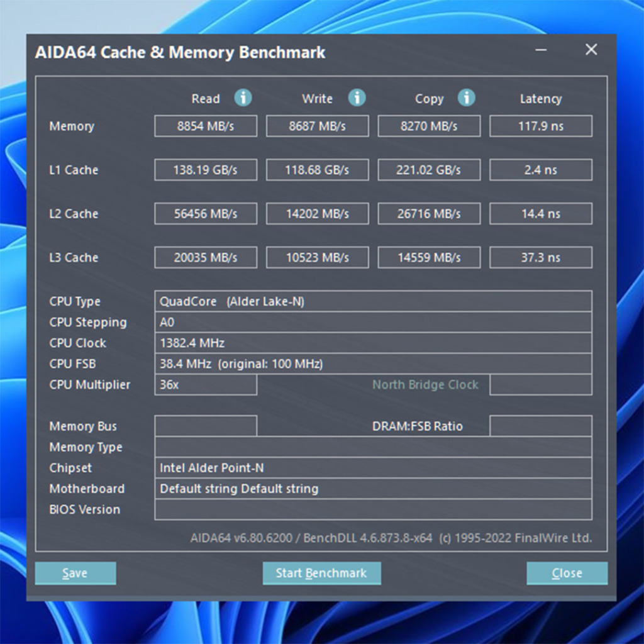Click the Memory row label
The width and height of the screenshot is (644, 644).
[x=72, y=126]
